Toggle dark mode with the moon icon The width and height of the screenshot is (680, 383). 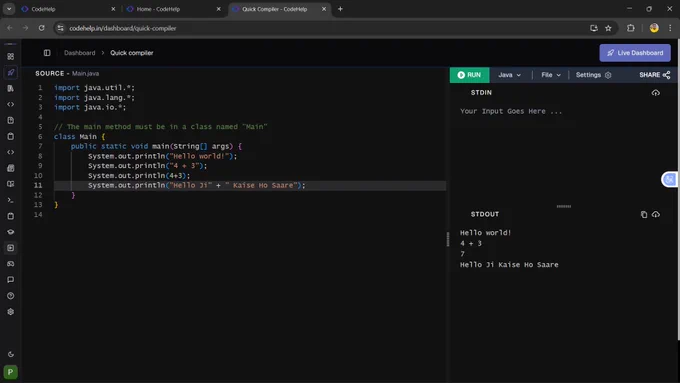(x=10, y=354)
